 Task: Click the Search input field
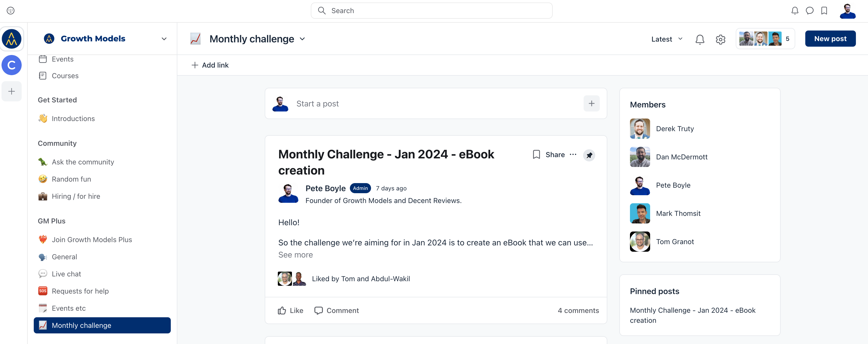(x=431, y=11)
